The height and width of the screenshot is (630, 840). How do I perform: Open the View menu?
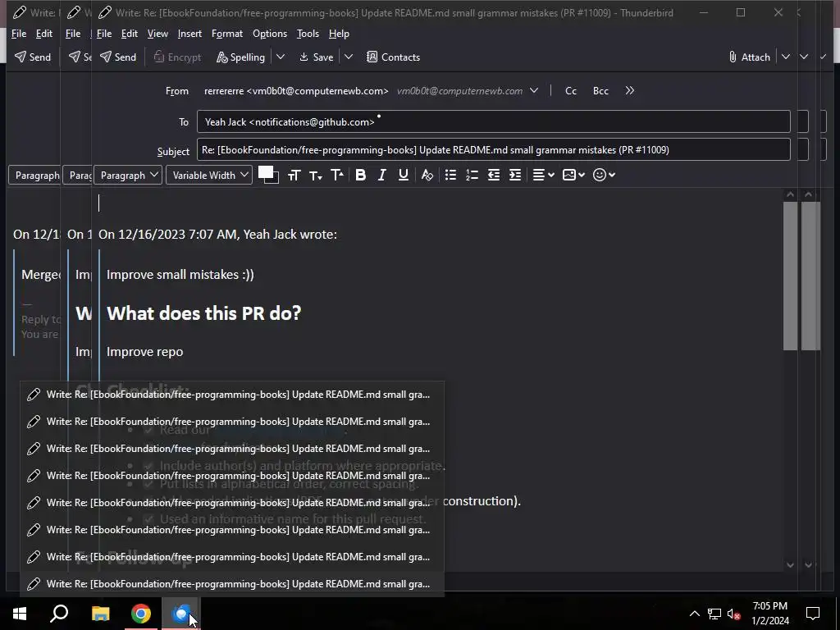coord(157,33)
